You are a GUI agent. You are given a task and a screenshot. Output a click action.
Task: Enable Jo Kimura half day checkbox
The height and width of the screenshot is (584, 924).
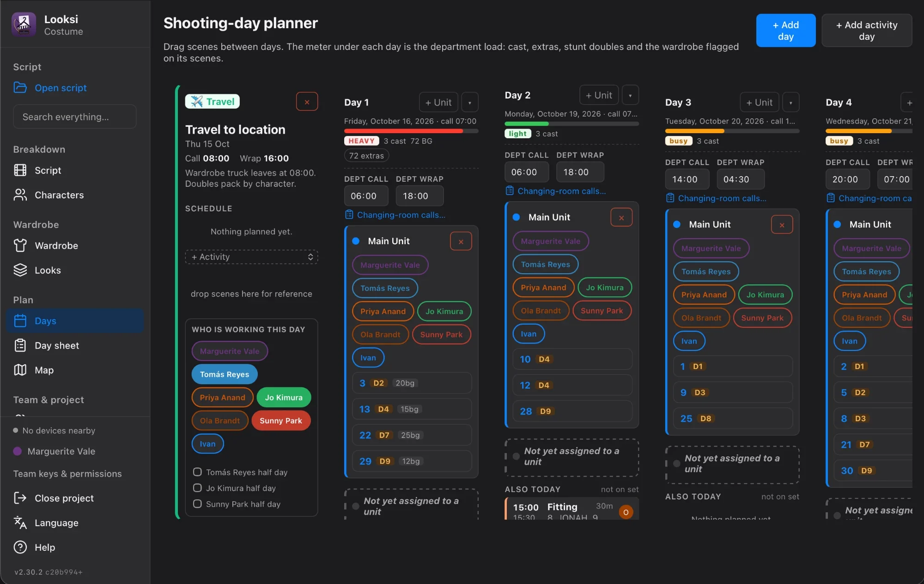(197, 488)
